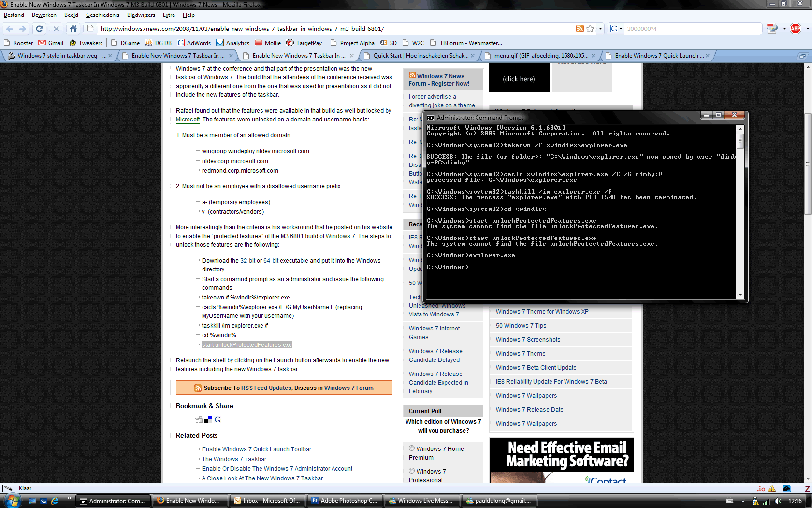Select 'Windows 7 Home Premium' poll option
This screenshot has height=508, width=812.
coord(412,448)
